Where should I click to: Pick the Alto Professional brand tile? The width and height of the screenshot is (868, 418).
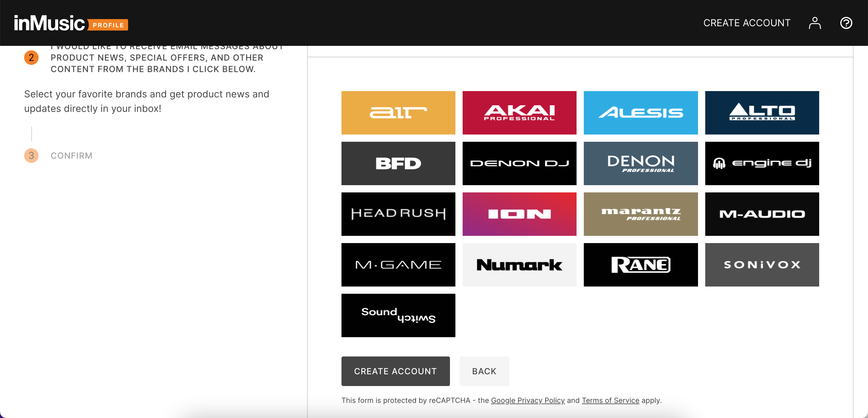(762, 112)
